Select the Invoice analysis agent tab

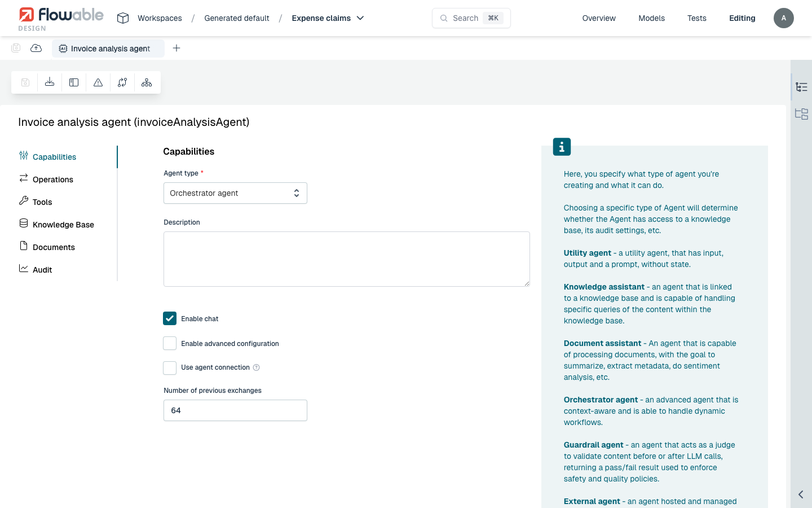point(108,49)
